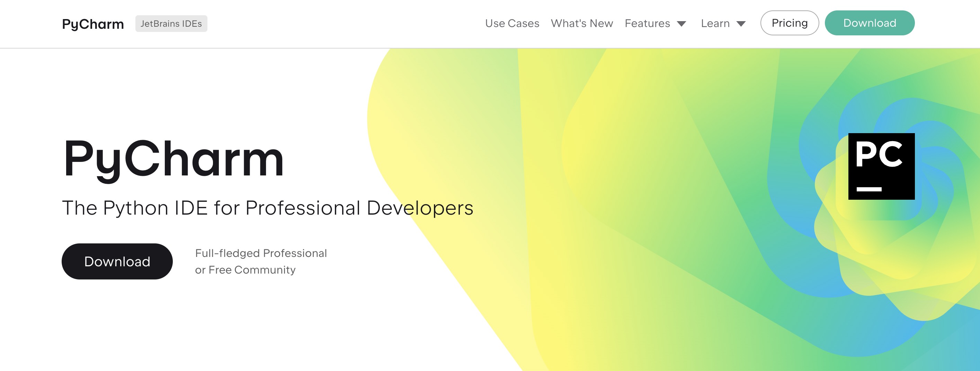Click the black Download button in the hero
The width and height of the screenshot is (980, 371).
coord(117,261)
